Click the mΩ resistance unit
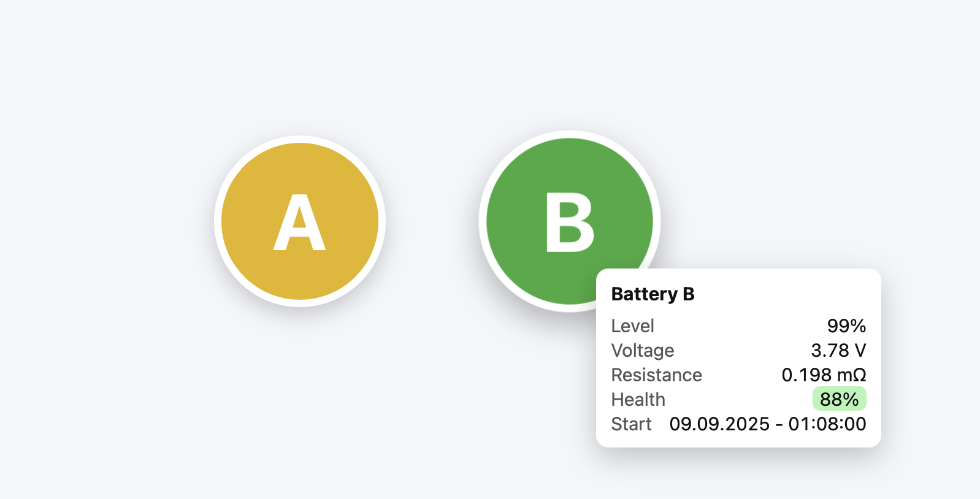 (x=851, y=375)
